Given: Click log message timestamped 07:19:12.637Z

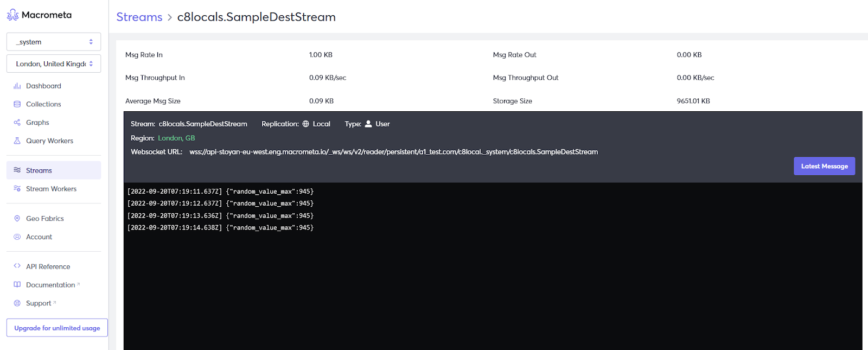Looking at the screenshot, I should click(x=220, y=203).
